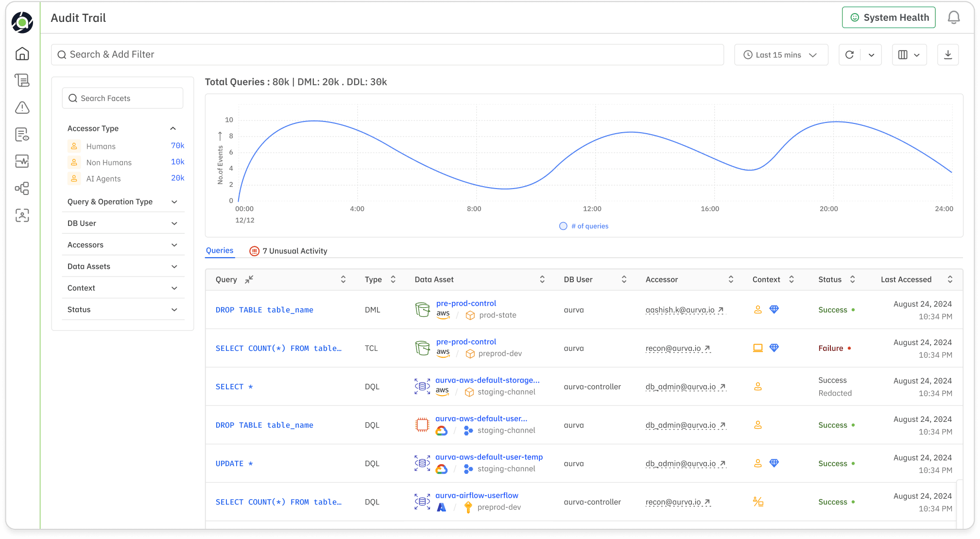Click the user scan sidebar icon
The height and width of the screenshot is (539, 980).
click(x=22, y=215)
